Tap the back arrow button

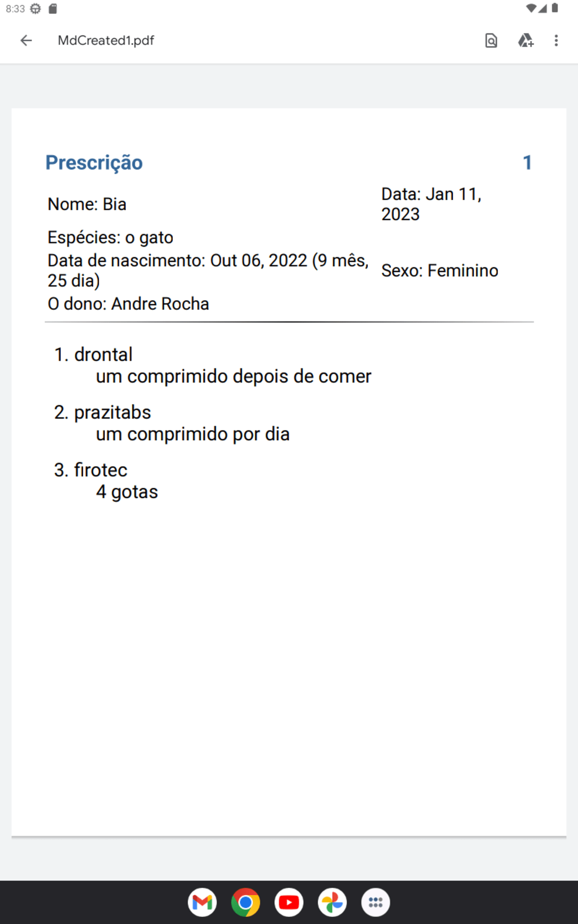tap(26, 40)
